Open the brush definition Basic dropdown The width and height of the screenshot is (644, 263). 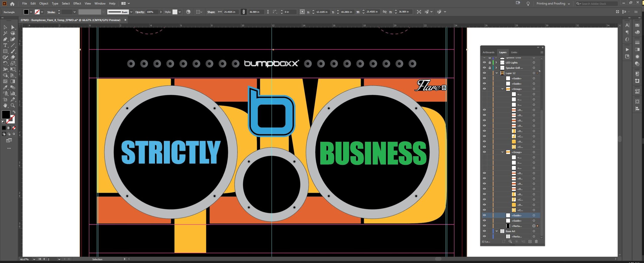131,12
